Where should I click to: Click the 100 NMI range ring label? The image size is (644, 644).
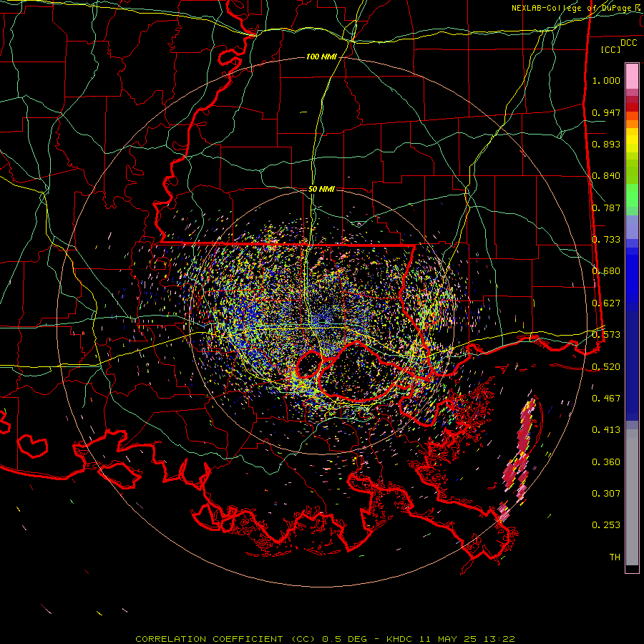pos(321,57)
